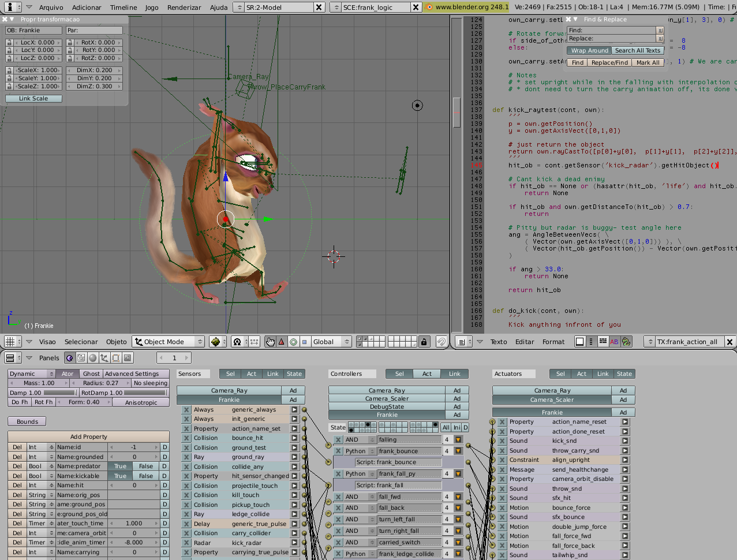Open the Format menu in text editor
Screen dimensions: 737x560
(x=553, y=342)
